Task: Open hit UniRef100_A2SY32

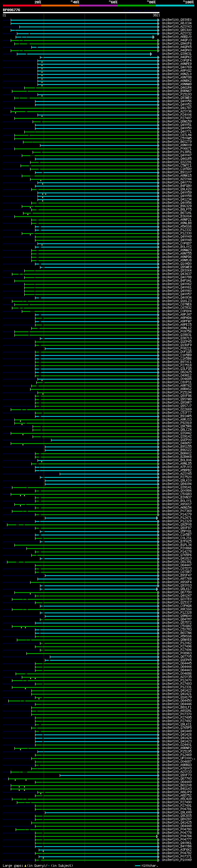Action: [x=177, y=33]
